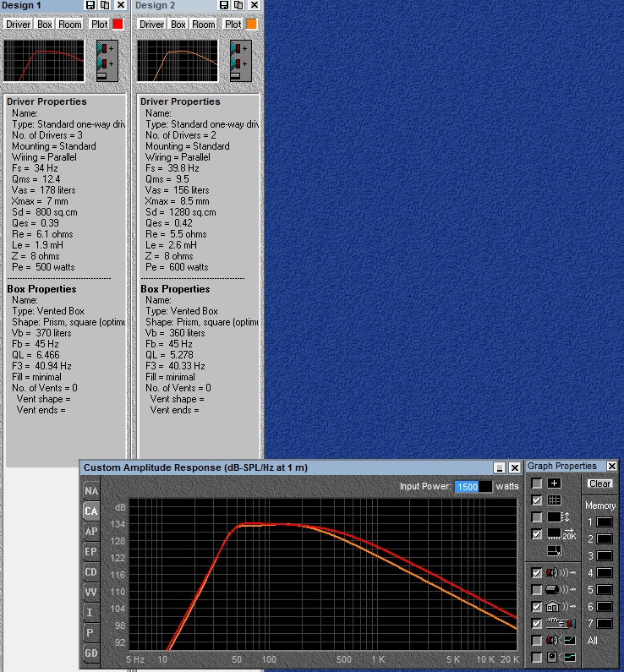Open the Design 1 enclosure diagram icon
624x672 pixels.
click(x=107, y=60)
